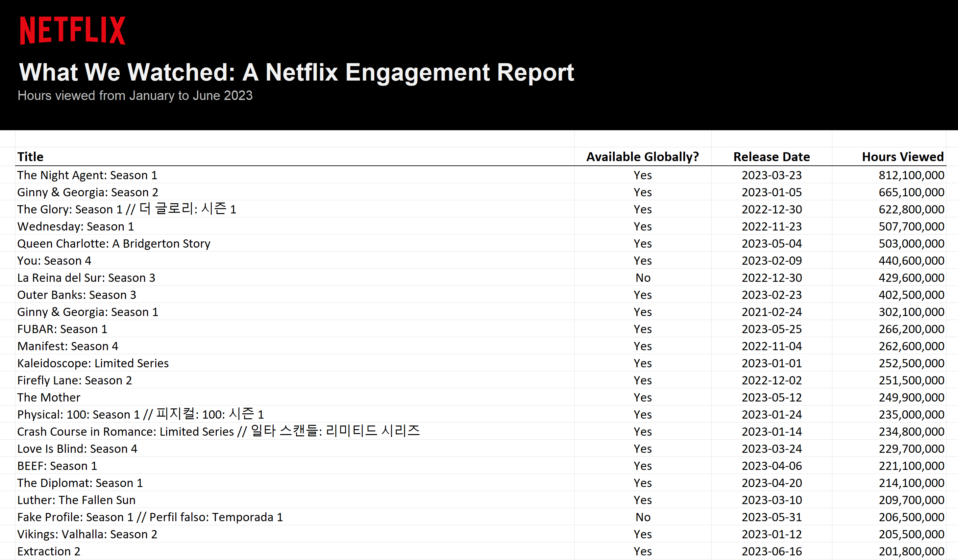The width and height of the screenshot is (958, 560).
Task: Select release date 2023-01-01
Action: (772, 363)
